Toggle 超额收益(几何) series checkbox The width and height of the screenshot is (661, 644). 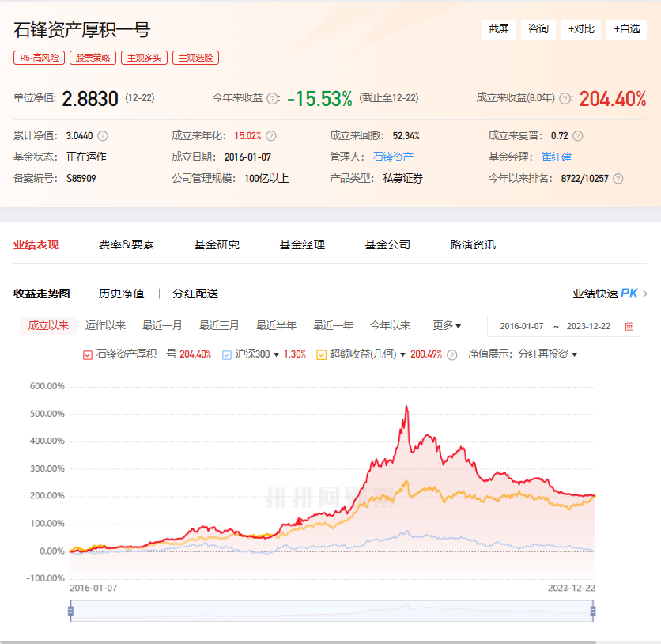[321, 355]
